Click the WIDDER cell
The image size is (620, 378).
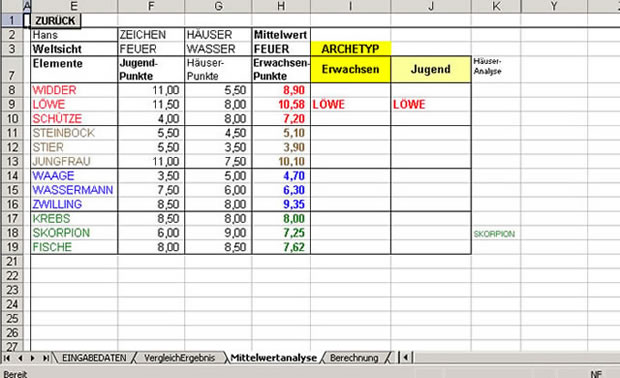click(74, 90)
